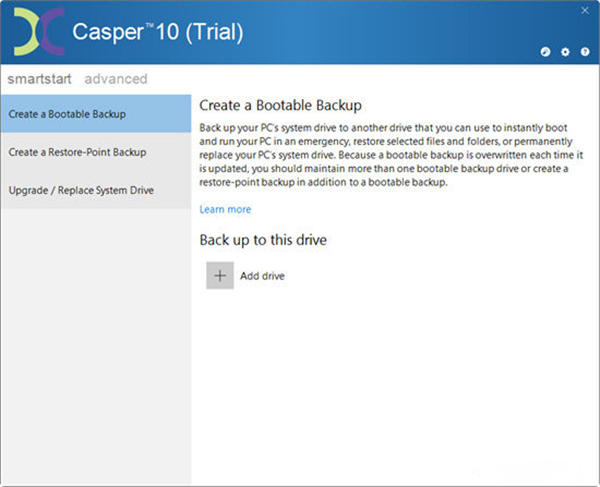This screenshot has width=600, height=487.
Task: Click the Casper 10 (Trial) title text
Action: 157,32
